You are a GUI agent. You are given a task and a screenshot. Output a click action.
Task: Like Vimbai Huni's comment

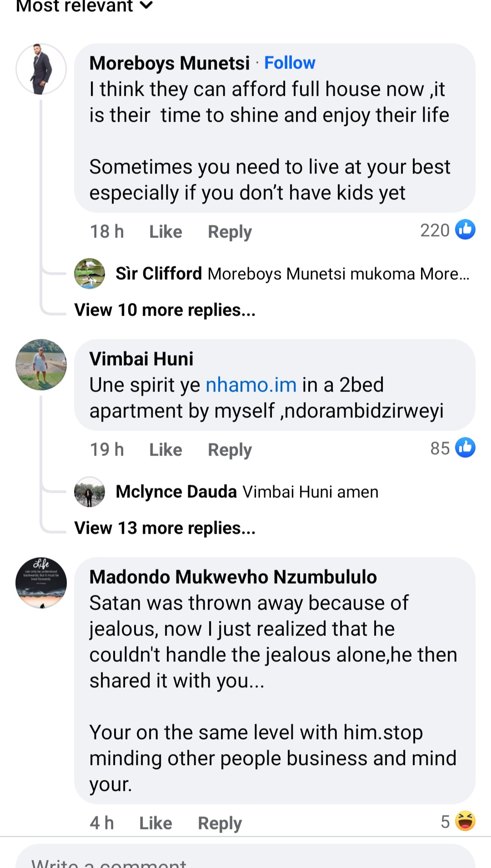[x=165, y=450]
